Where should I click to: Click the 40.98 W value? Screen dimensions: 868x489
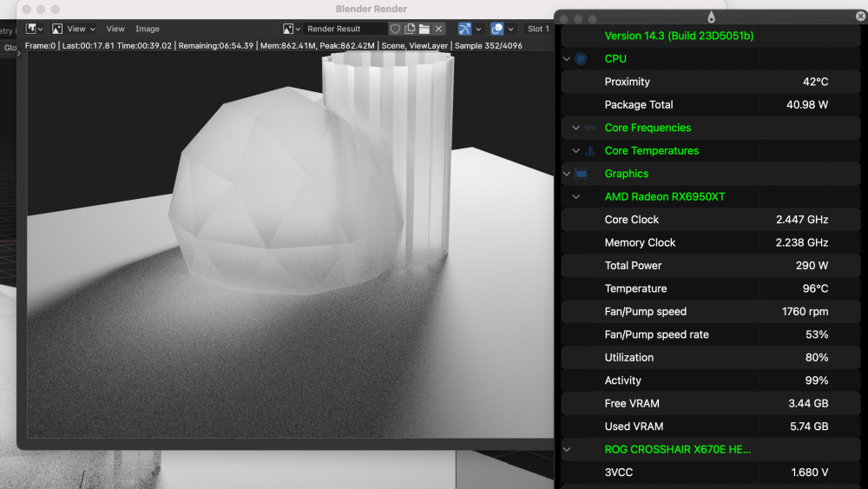click(807, 105)
